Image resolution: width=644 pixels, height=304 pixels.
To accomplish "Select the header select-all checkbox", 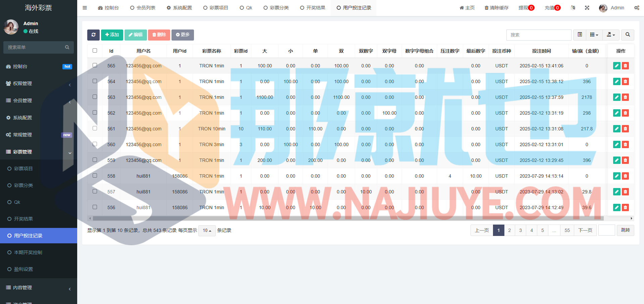I will click(95, 51).
